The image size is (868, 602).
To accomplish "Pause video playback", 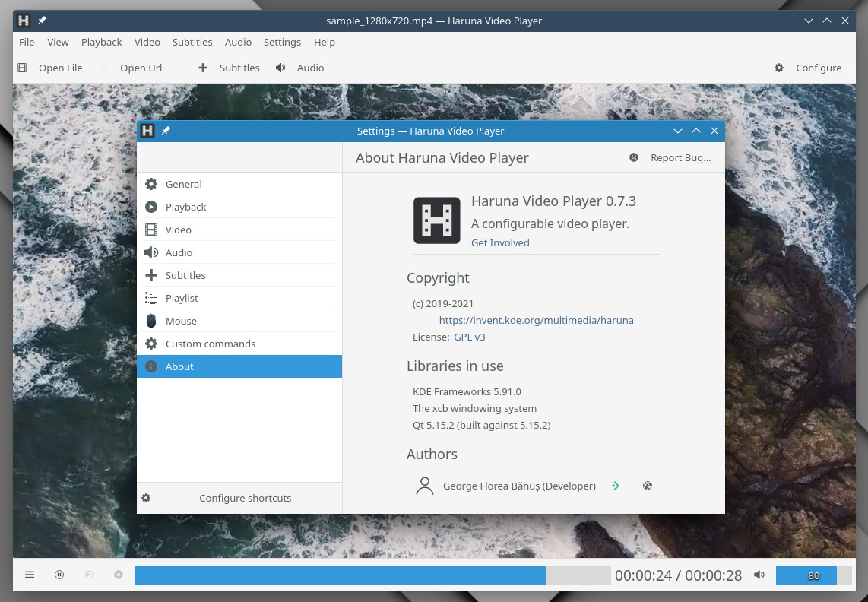I will [x=59, y=575].
